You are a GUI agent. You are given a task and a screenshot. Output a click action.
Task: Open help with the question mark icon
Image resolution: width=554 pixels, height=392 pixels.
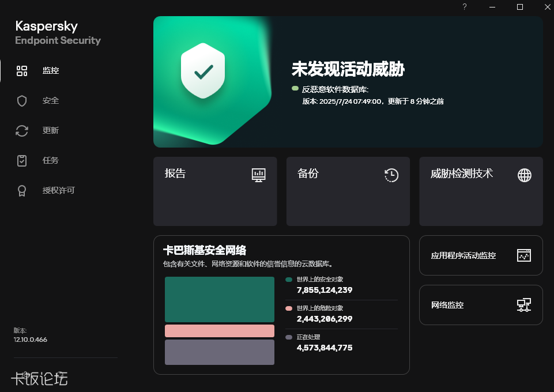[465, 7]
